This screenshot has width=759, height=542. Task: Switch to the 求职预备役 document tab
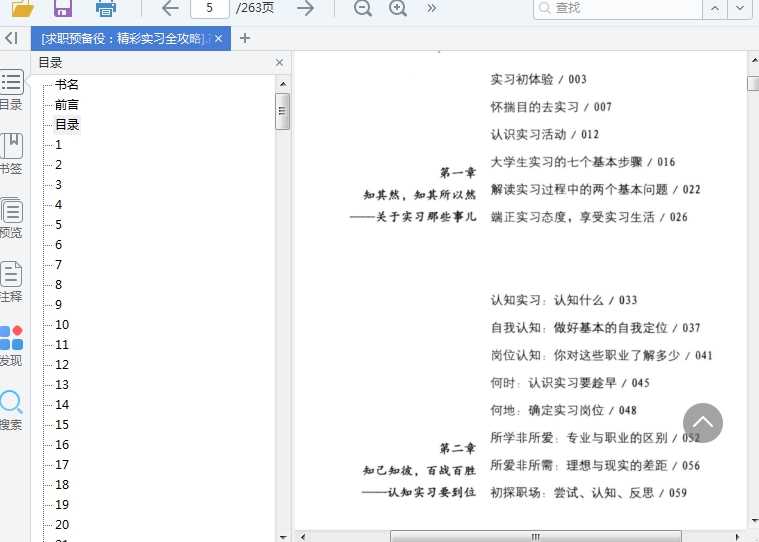[125, 39]
